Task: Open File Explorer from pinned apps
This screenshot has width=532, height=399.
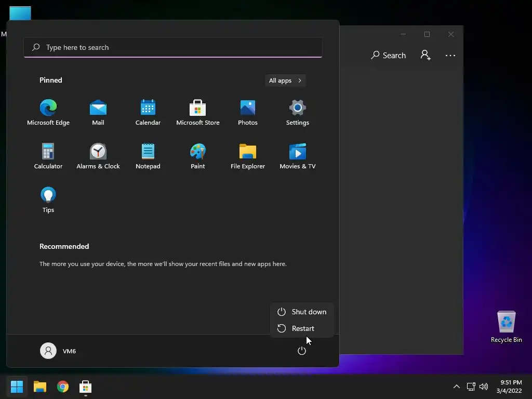Action: coord(248,156)
